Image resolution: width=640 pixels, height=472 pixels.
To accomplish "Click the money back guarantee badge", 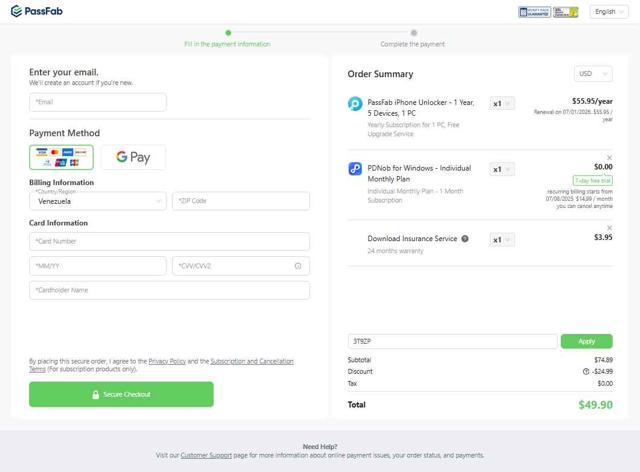I will click(534, 12).
